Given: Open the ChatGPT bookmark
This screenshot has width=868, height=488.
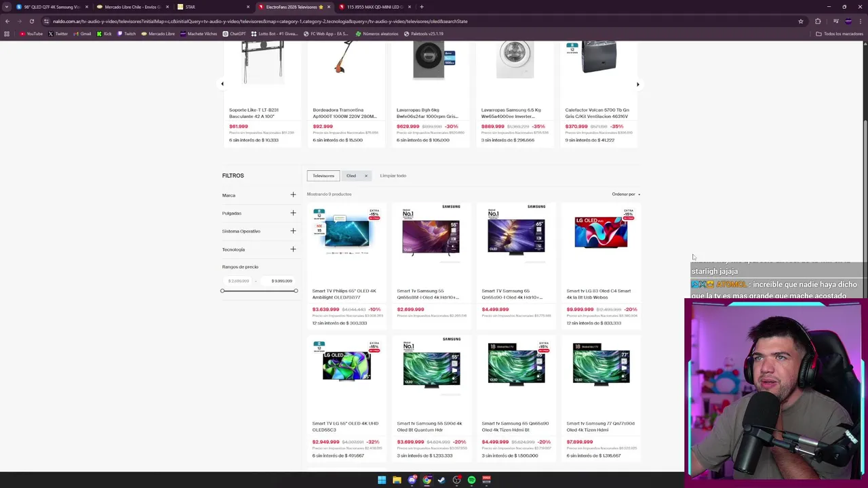Looking at the screenshot, I should tap(235, 34).
